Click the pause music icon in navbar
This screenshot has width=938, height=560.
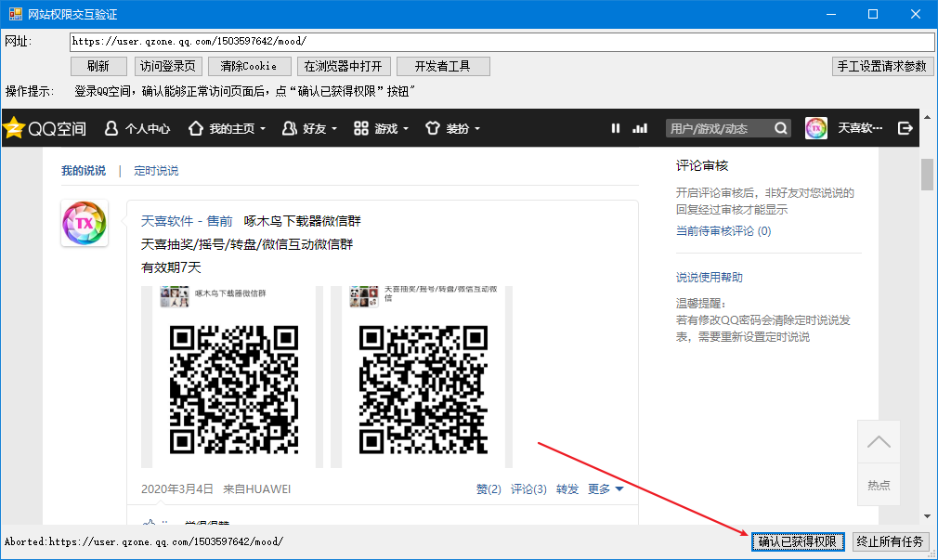click(616, 128)
